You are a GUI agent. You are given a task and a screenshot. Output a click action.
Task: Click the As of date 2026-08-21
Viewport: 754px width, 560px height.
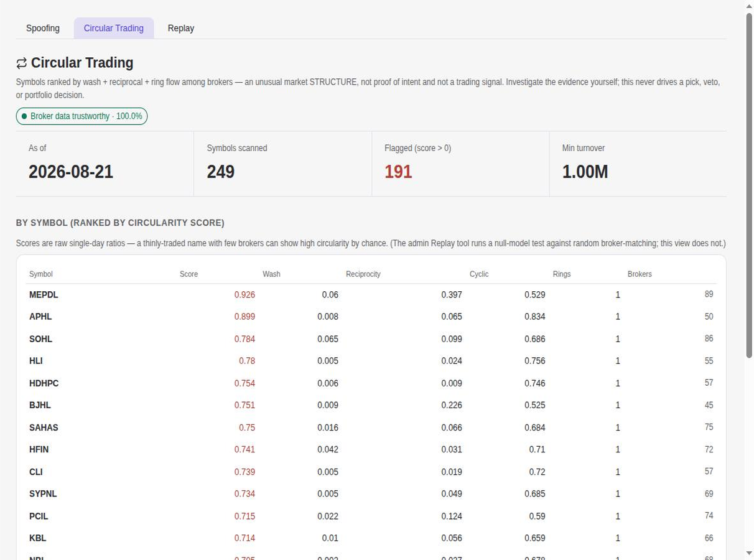pyautogui.click(x=71, y=172)
